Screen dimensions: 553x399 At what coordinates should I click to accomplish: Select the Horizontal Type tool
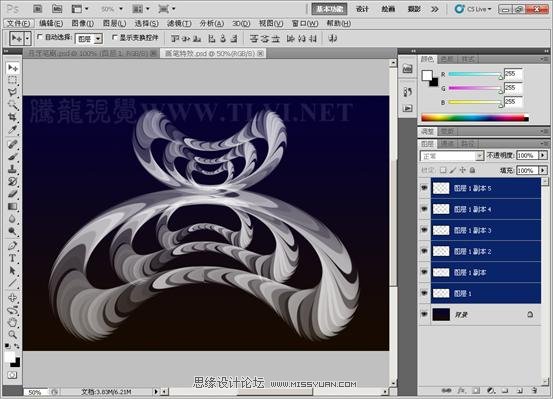coord(13,258)
